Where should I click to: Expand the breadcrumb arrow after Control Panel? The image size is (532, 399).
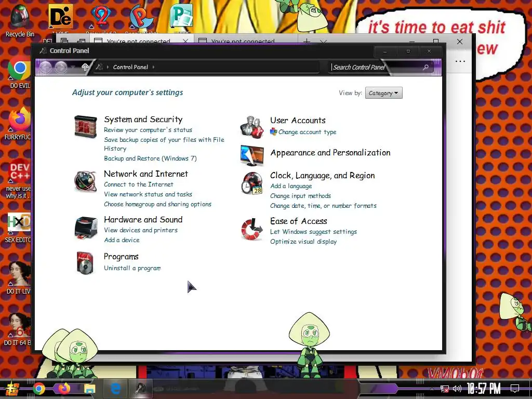[x=153, y=67]
